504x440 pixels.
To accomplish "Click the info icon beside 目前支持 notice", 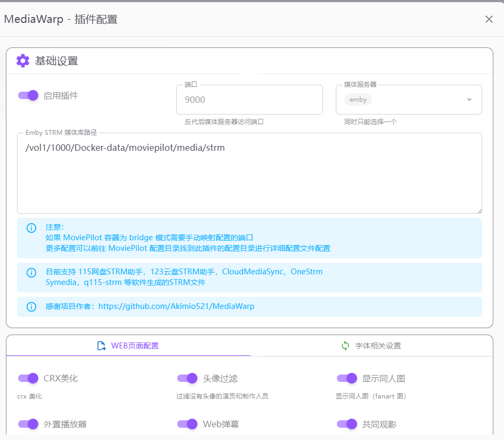I will coord(31,273).
